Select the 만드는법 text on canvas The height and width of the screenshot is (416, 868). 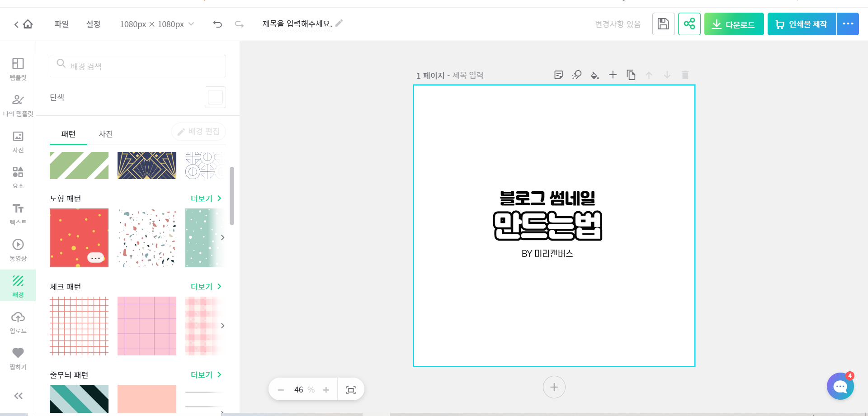(547, 226)
